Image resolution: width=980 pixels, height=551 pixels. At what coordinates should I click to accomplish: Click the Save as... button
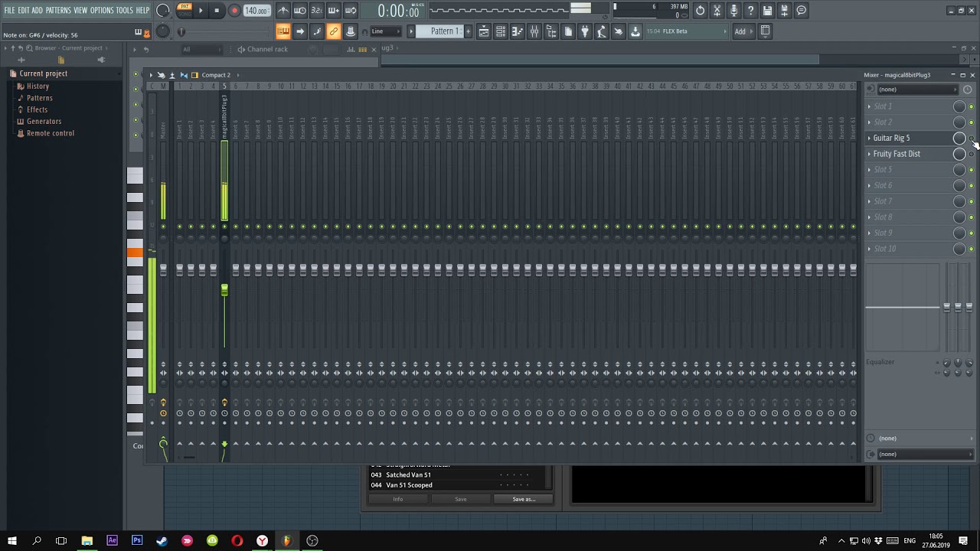click(524, 499)
